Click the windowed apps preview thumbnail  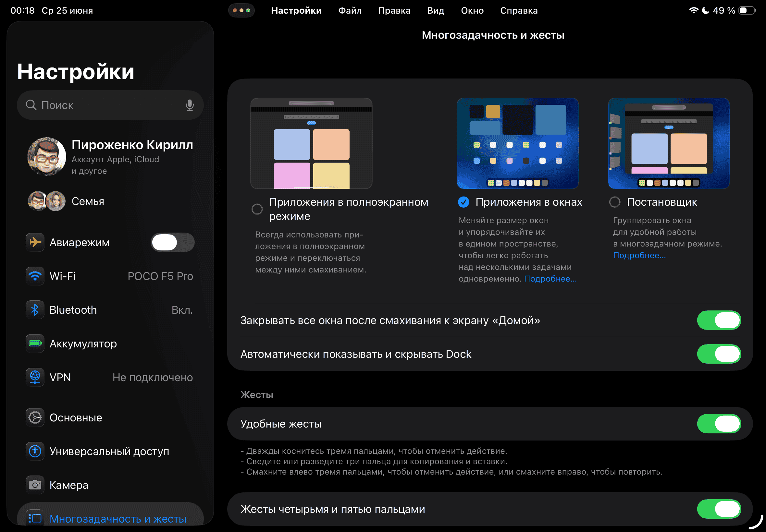(x=518, y=143)
